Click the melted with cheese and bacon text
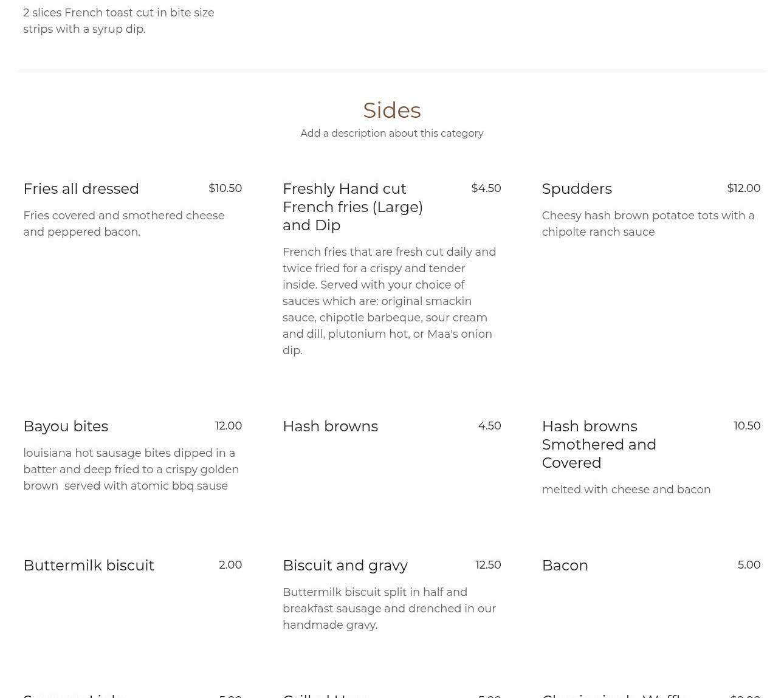The image size is (784, 698). (626, 490)
